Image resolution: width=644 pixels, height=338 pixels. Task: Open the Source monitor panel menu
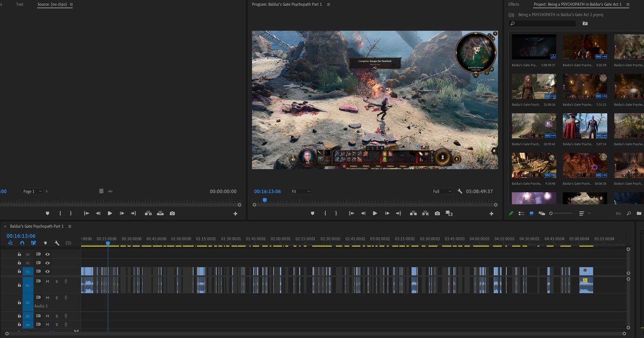tap(71, 4)
